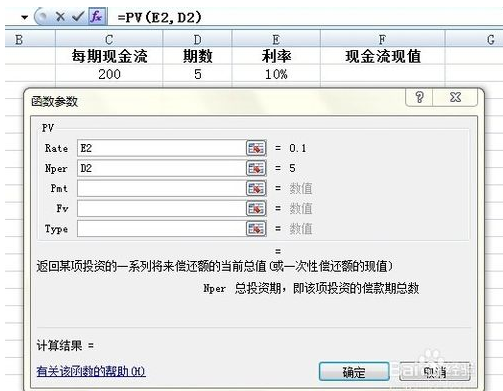Click the 期数 header cell
The image size is (503, 391).
(197, 56)
